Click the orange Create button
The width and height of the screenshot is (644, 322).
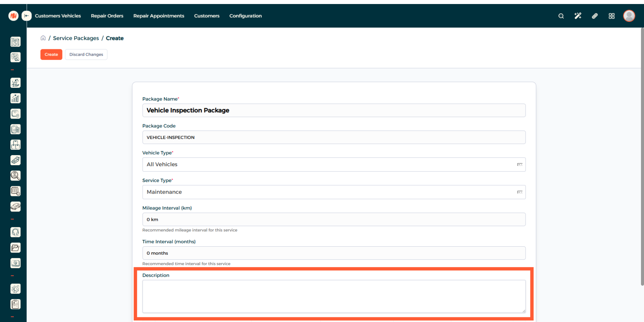[x=51, y=55]
